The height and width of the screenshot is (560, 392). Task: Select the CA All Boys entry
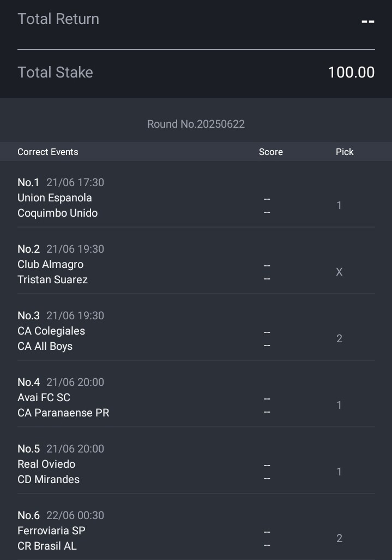pyautogui.click(x=45, y=347)
